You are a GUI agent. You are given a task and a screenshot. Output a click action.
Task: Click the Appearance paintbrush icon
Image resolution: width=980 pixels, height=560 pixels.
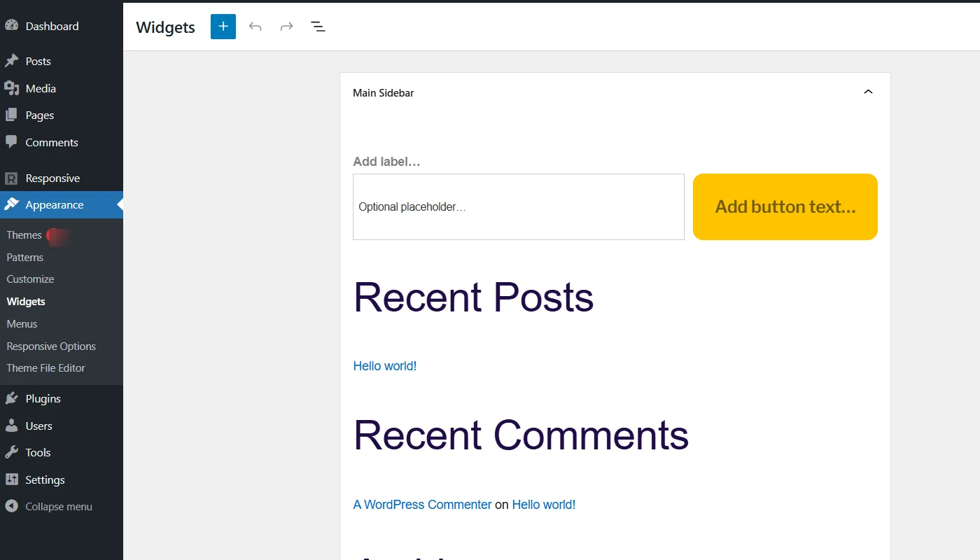tap(11, 204)
